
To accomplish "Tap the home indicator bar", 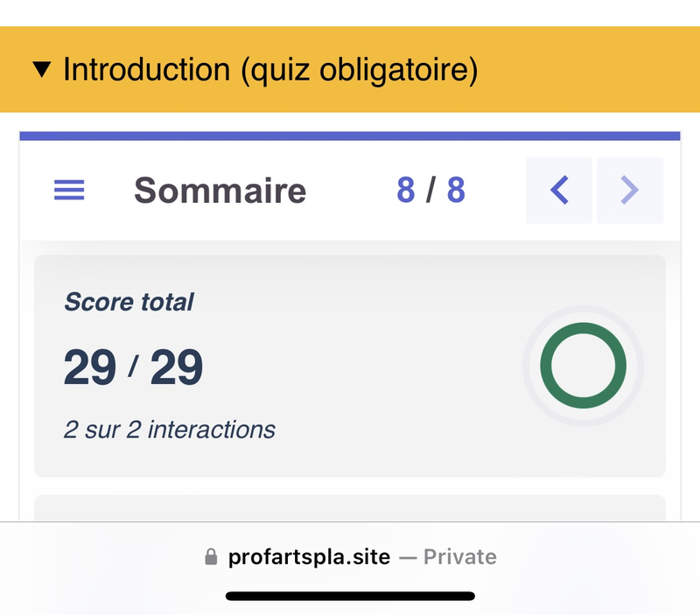I will pyautogui.click(x=350, y=596).
